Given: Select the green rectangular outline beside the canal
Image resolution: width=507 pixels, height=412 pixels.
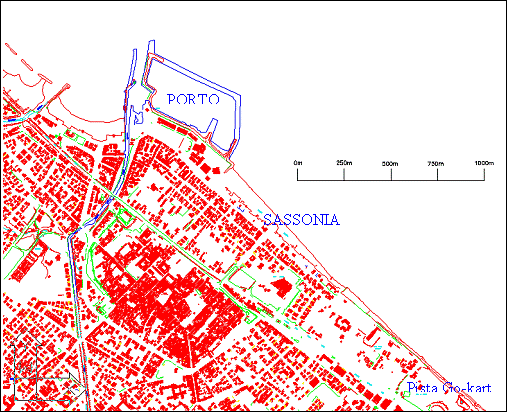Looking at the screenshot, I should click(x=125, y=217).
